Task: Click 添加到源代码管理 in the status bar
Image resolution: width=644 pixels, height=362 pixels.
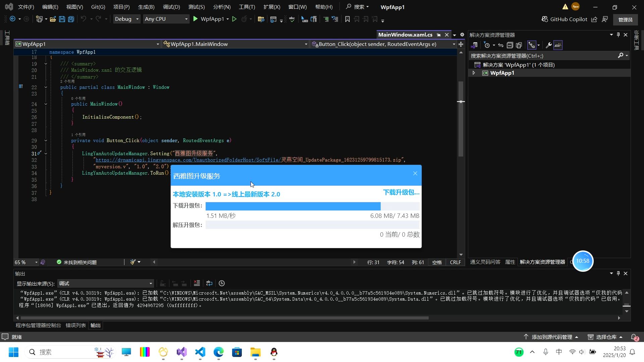Action: 551,337
